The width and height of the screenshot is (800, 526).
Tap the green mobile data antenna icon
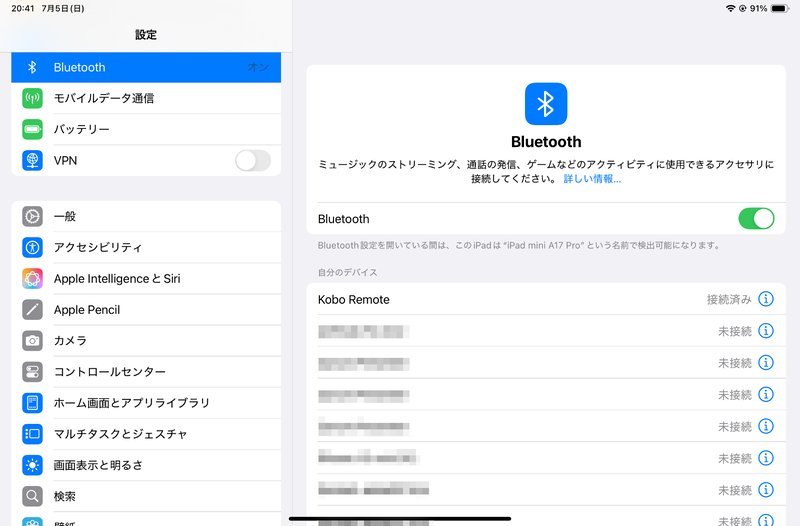click(32, 98)
